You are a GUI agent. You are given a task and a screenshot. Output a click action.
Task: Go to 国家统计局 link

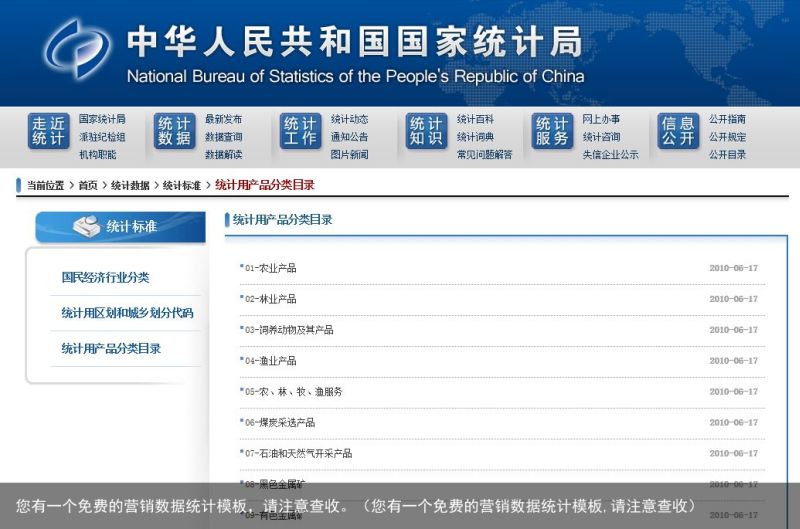pos(102,119)
